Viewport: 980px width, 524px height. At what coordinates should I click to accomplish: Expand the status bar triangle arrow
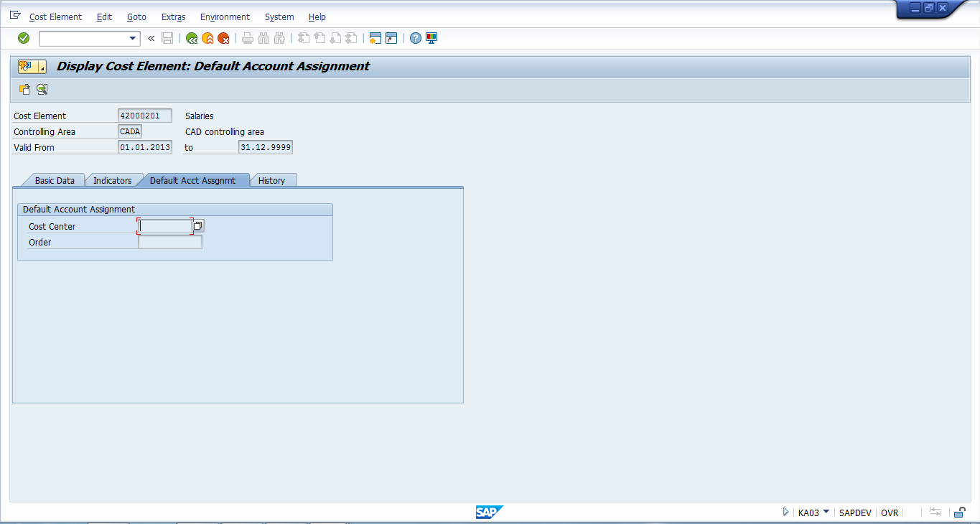[x=786, y=512]
